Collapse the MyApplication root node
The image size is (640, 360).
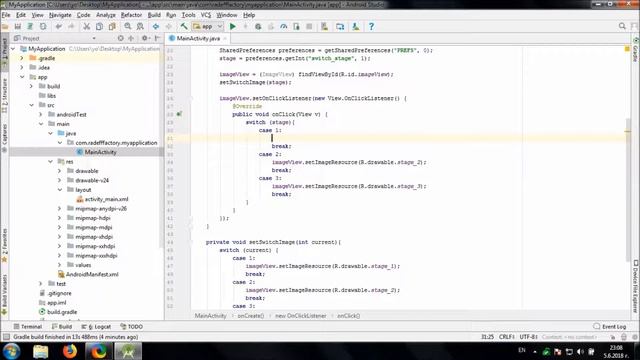coord(13,49)
